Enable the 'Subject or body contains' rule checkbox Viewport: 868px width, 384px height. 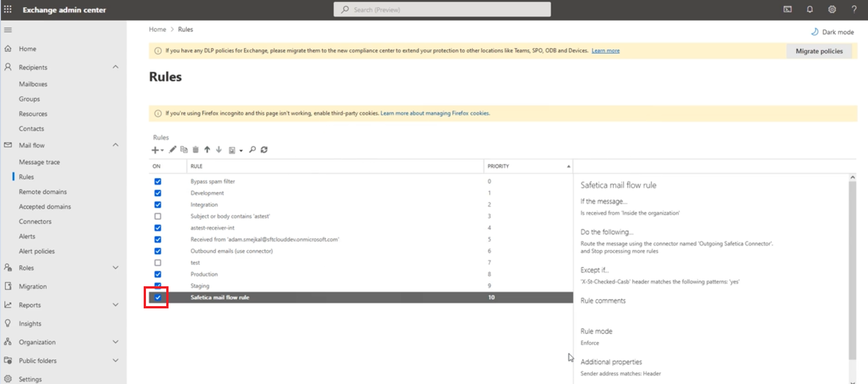[158, 216]
